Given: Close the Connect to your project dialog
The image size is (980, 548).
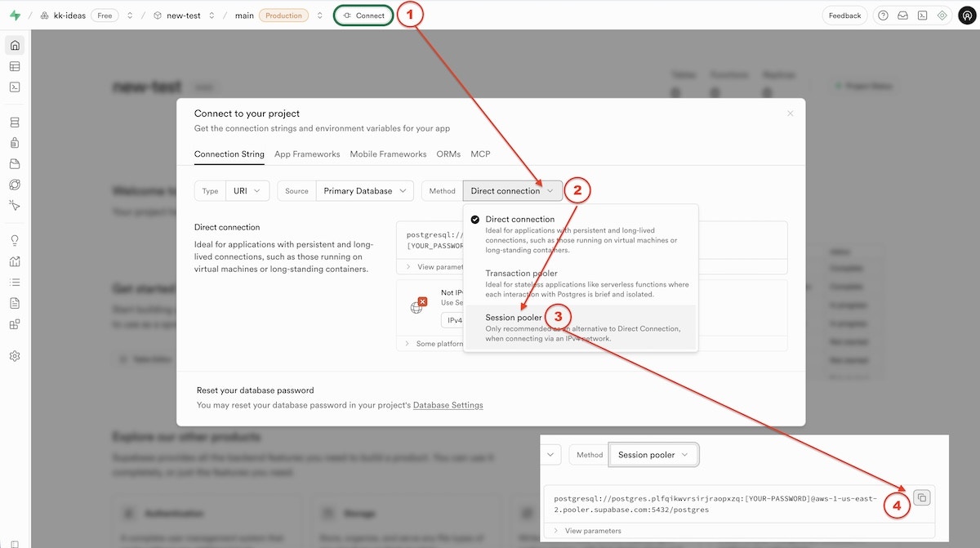Looking at the screenshot, I should pos(790,114).
